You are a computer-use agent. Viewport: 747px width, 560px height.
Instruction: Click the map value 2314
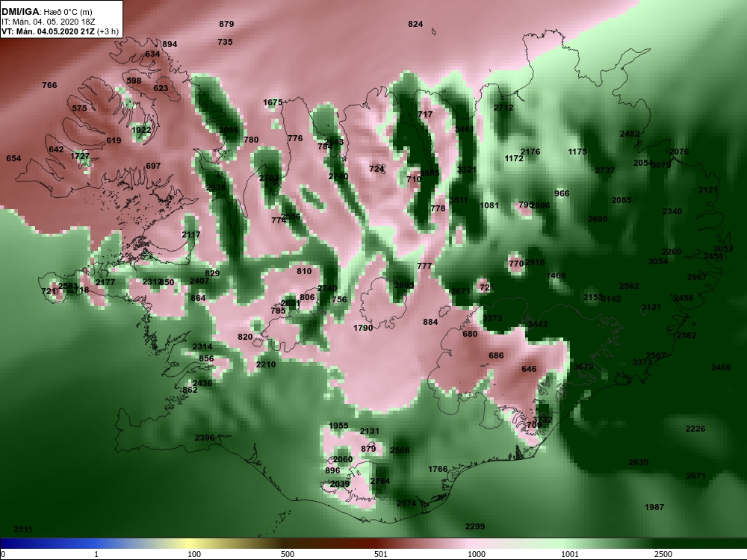202,346
